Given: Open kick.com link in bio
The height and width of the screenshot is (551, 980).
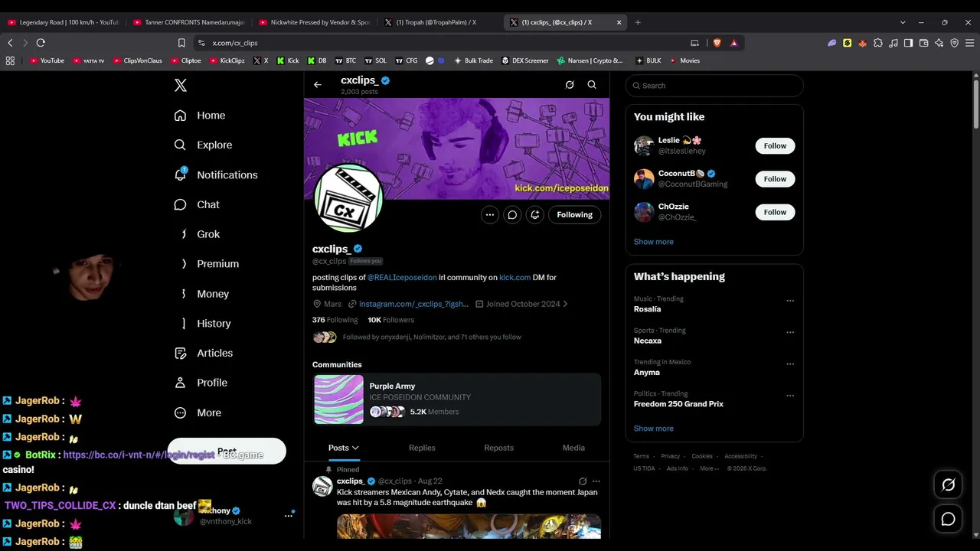Looking at the screenshot, I should point(514,278).
